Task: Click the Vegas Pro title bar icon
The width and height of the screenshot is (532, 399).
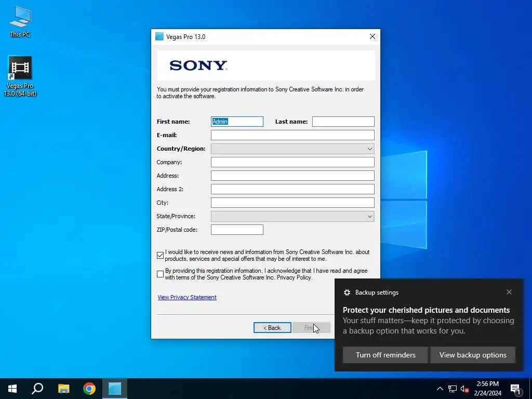Action: click(x=159, y=37)
